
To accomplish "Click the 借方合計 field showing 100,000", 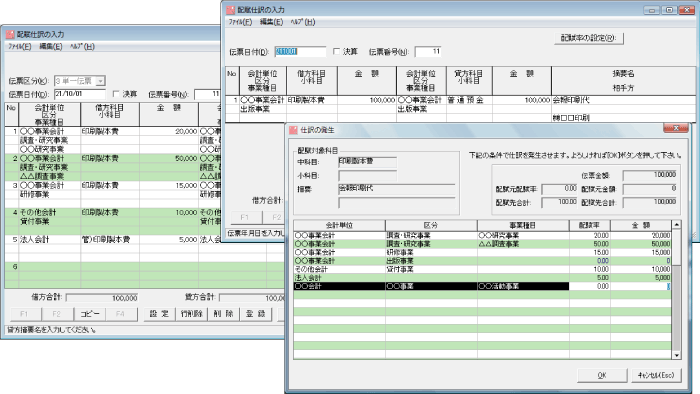I will 102,298.
